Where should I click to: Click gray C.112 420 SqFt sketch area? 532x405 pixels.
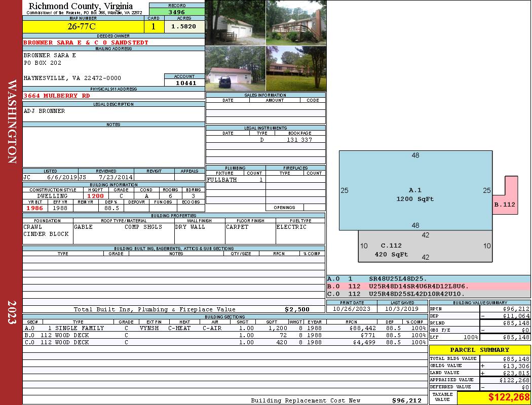click(x=425, y=246)
